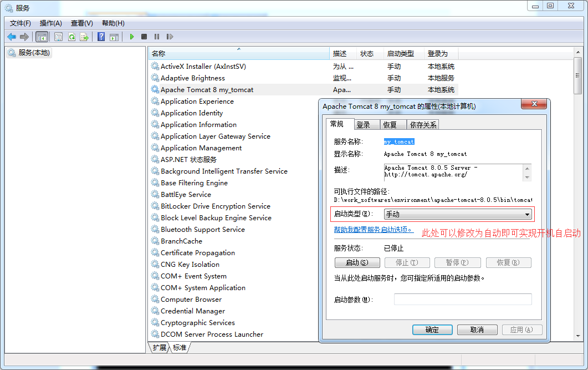Screen dimensions: 588x370
Task: Click 帮助我配置服务启动选项 link
Action: (x=374, y=230)
